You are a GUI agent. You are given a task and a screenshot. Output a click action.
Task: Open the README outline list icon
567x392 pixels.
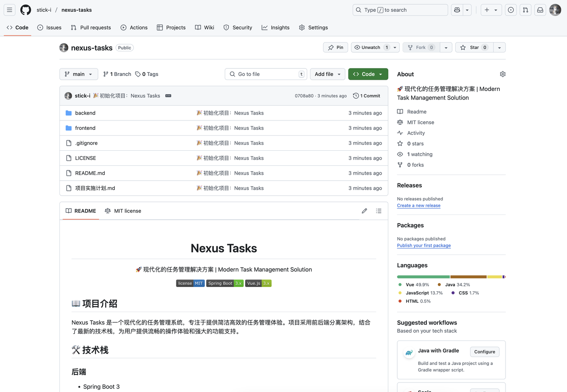coord(378,211)
